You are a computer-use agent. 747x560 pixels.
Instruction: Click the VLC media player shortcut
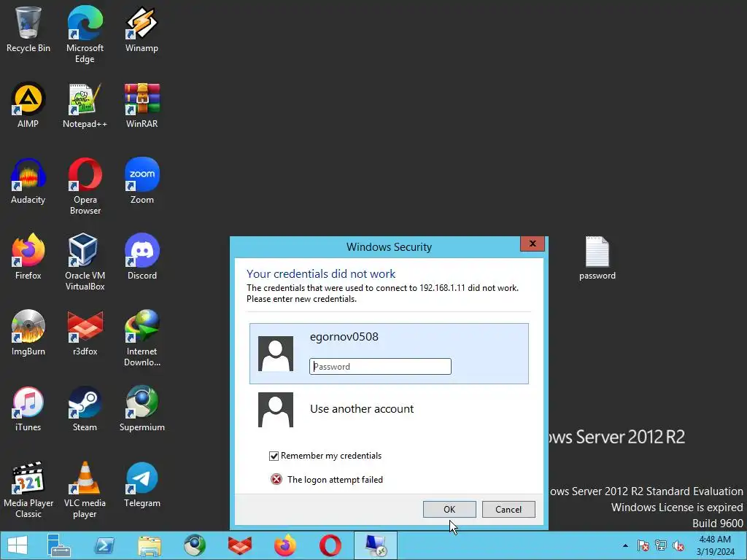(85, 489)
